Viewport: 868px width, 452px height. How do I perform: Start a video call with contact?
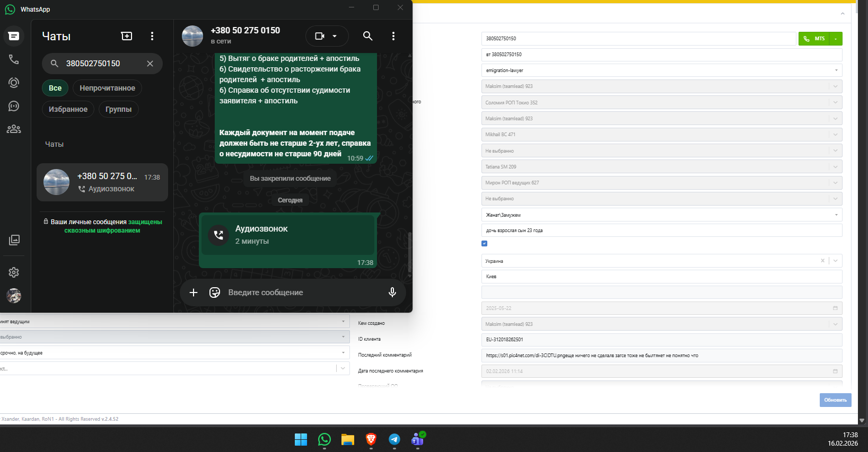tap(320, 36)
